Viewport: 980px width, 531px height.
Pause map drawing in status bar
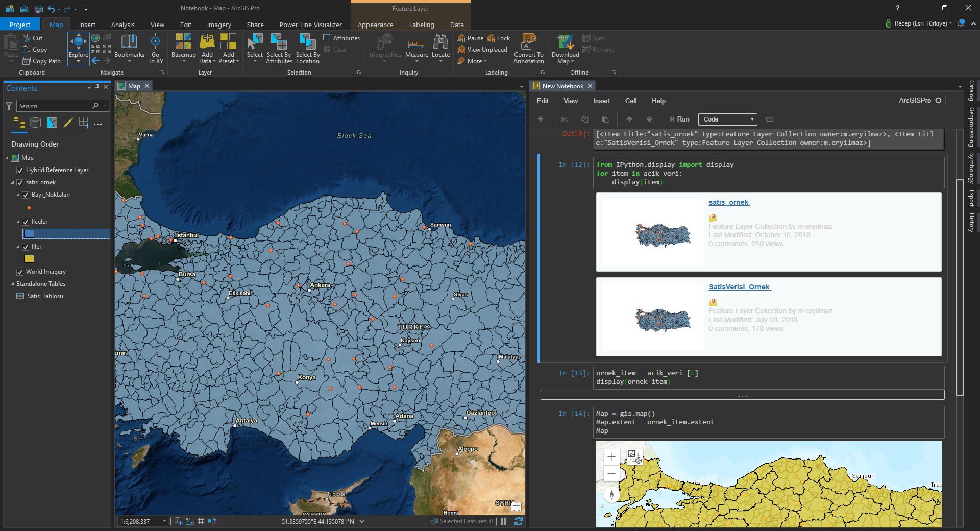click(x=503, y=521)
